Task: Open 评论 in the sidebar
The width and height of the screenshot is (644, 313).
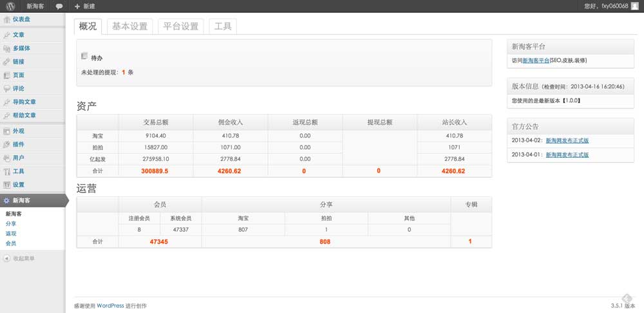Action: coord(19,88)
